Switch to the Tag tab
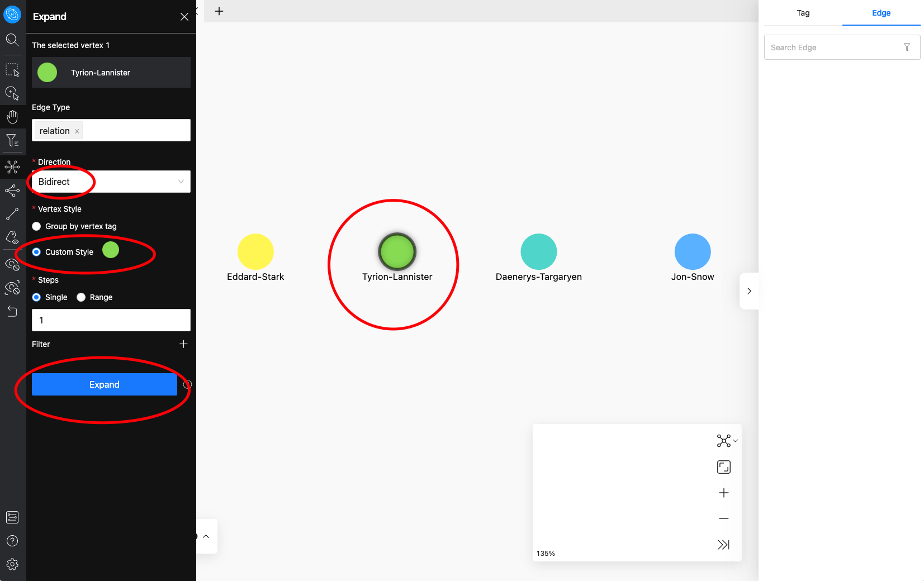The width and height of the screenshot is (924, 581). tap(803, 13)
